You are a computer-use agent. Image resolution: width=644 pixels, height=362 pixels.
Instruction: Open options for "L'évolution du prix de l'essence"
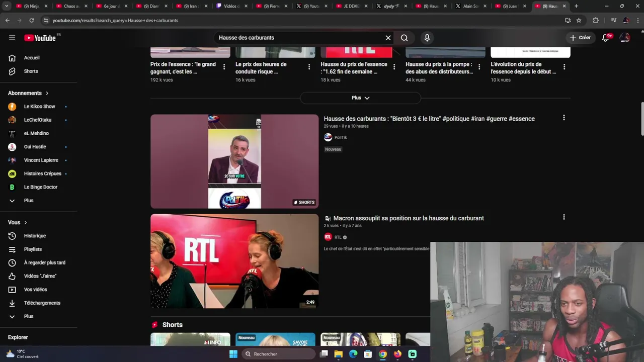click(564, 67)
